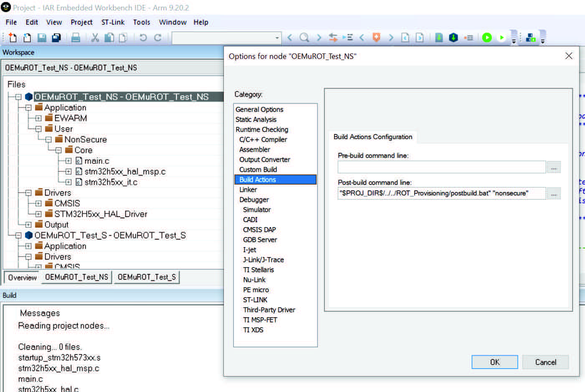The width and height of the screenshot is (585, 392).
Task: Select Static Analysis category
Action: tap(256, 119)
